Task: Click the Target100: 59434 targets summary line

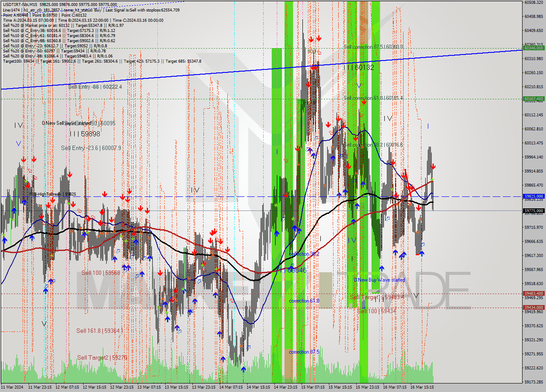Action: (x=102, y=61)
